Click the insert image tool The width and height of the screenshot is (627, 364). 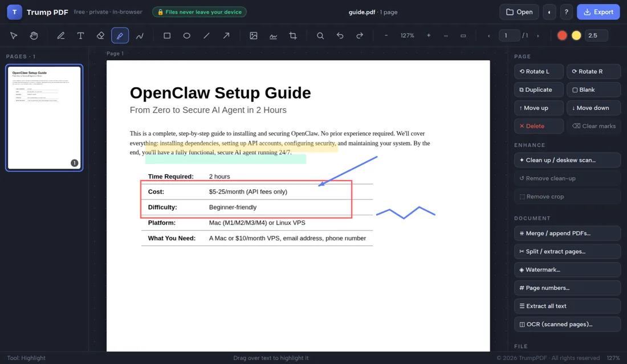pos(254,35)
